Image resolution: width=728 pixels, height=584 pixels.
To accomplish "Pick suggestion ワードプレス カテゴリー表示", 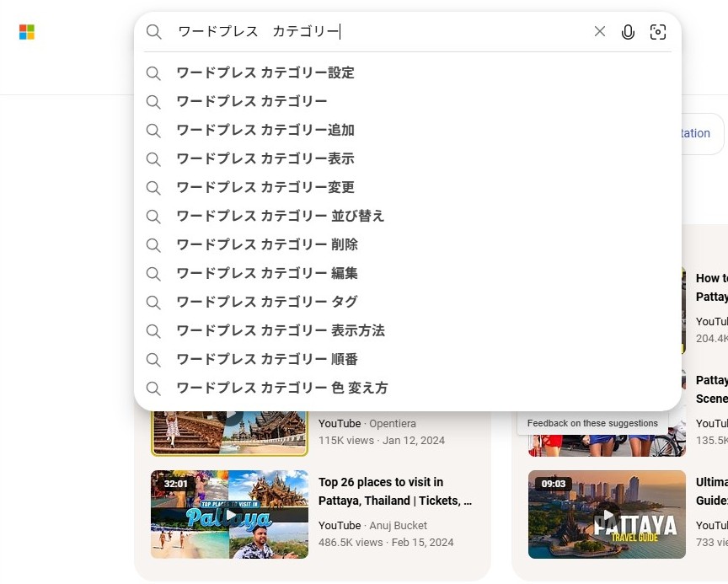I will click(265, 159).
